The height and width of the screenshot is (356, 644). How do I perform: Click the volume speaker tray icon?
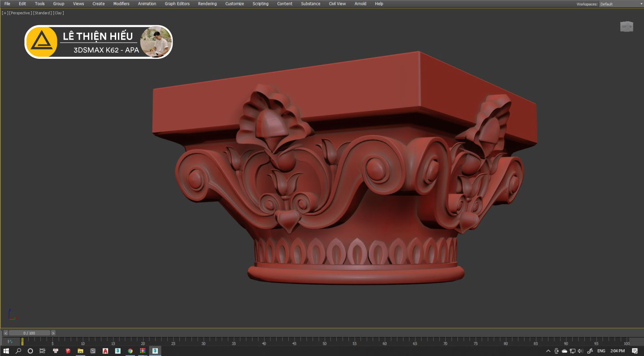(580, 351)
